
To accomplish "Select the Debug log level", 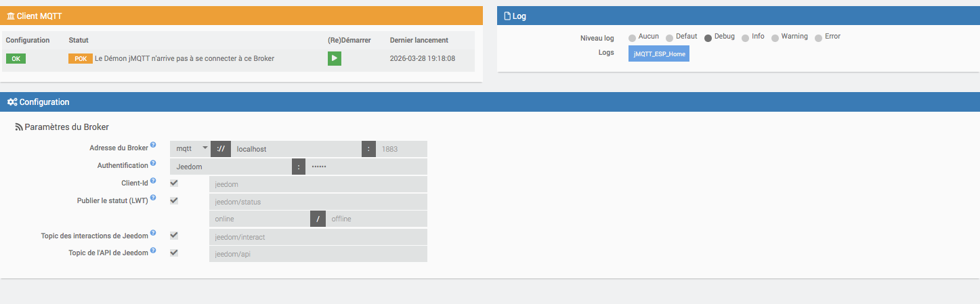I will coord(708,38).
